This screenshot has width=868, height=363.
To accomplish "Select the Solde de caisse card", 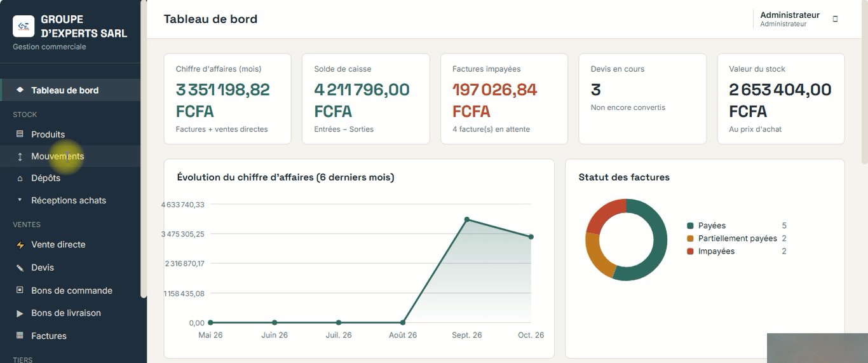I will pyautogui.click(x=366, y=99).
